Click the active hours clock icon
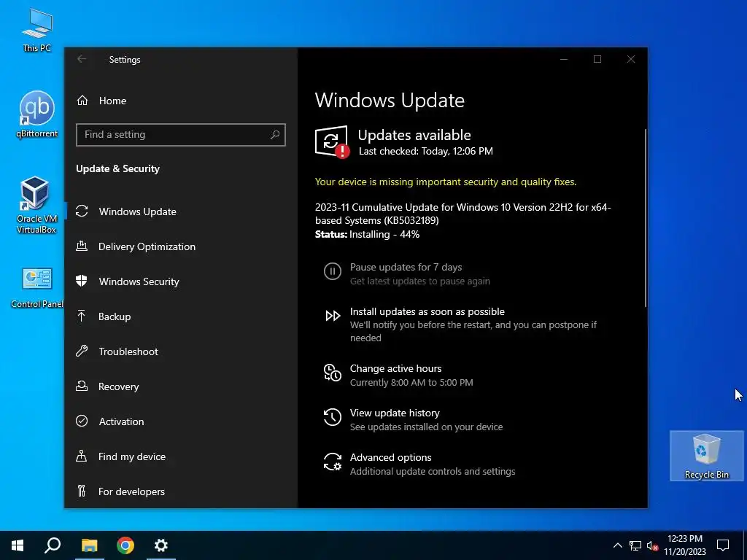The width and height of the screenshot is (747, 560). click(x=333, y=373)
